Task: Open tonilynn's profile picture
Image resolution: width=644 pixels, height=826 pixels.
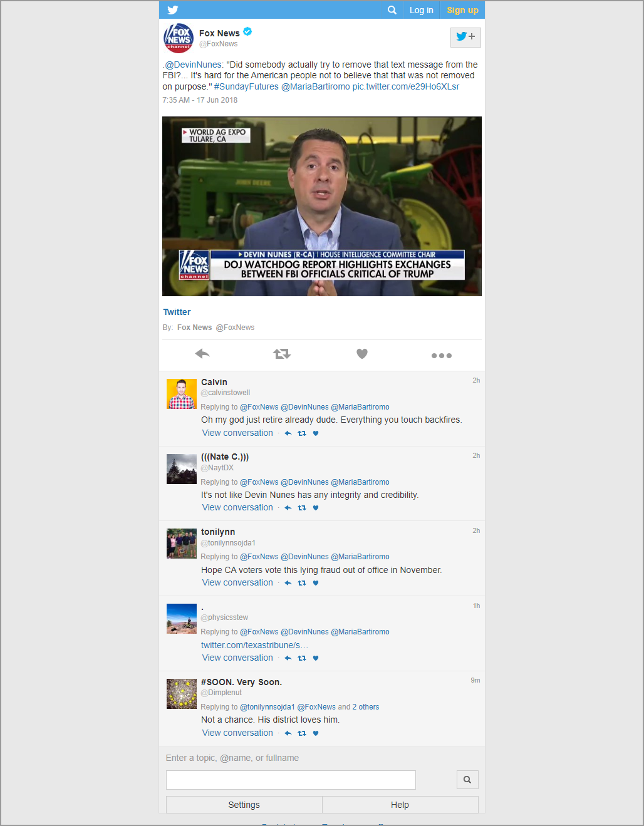Action: tap(182, 544)
